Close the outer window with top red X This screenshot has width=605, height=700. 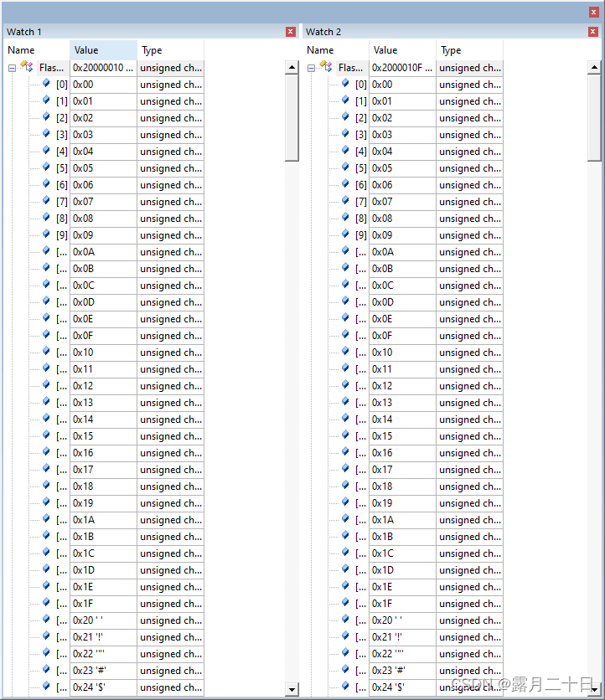click(593, 12)
